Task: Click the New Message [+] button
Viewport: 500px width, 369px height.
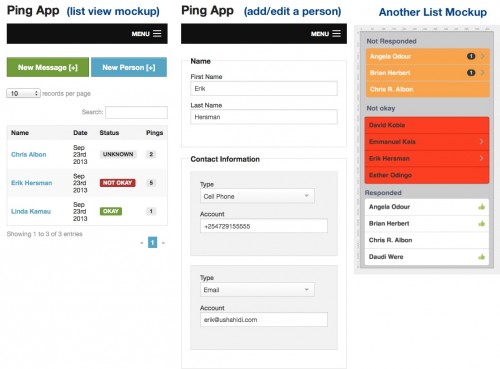Action: click(x=48, y=67)
